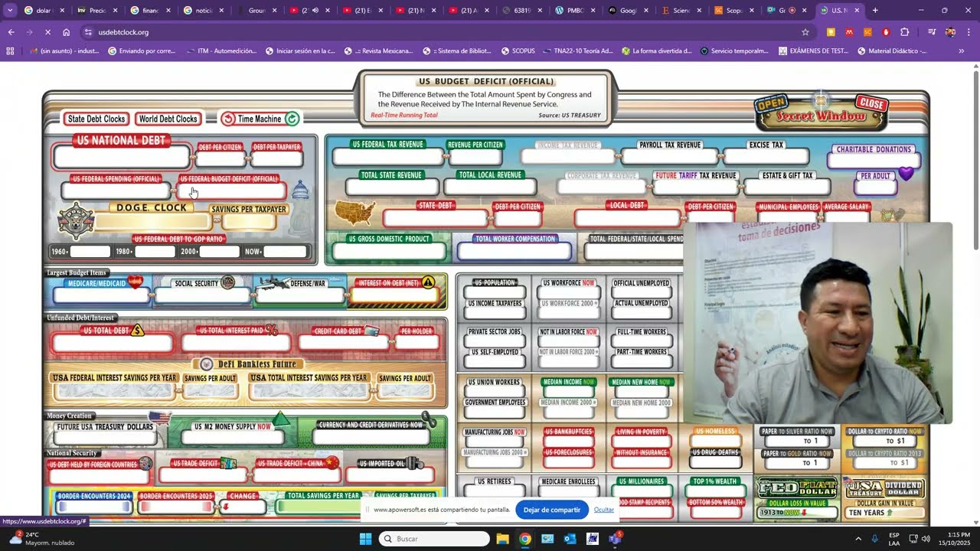Open Material Didáctico bookmark

click(892, 51)
